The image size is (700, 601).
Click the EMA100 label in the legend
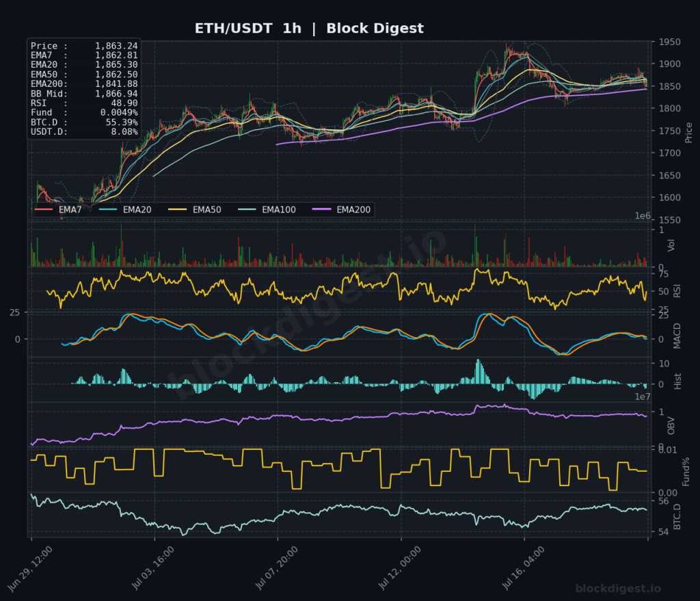(279, 210)
